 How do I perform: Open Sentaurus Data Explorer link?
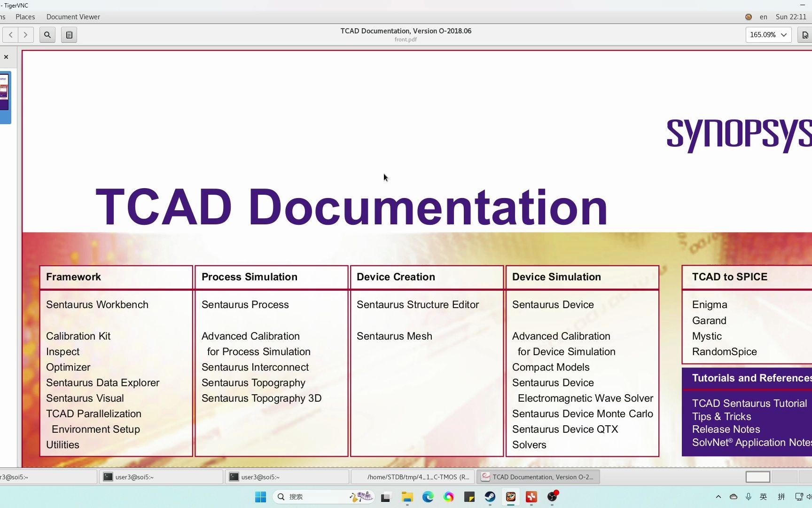pyautogui.click(x=103, y=383)
